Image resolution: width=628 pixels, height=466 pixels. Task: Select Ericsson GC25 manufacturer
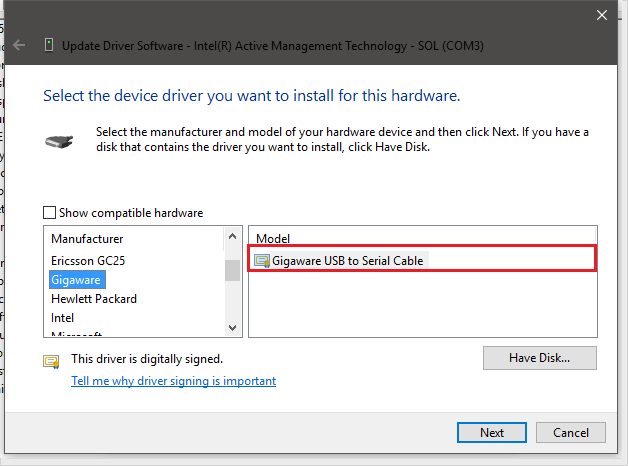pyautogui.click(x=88, y=261)
